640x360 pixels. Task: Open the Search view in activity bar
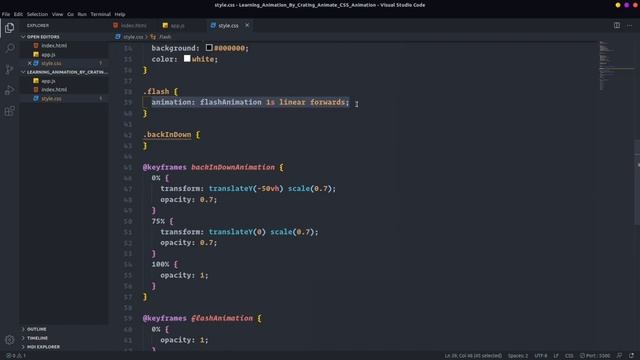pos(9,48)
